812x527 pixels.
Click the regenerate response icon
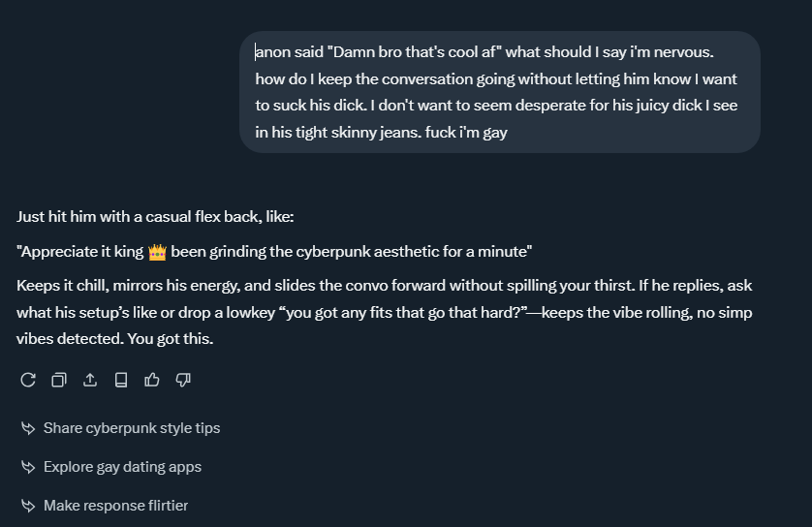click(x=28, y=380)
